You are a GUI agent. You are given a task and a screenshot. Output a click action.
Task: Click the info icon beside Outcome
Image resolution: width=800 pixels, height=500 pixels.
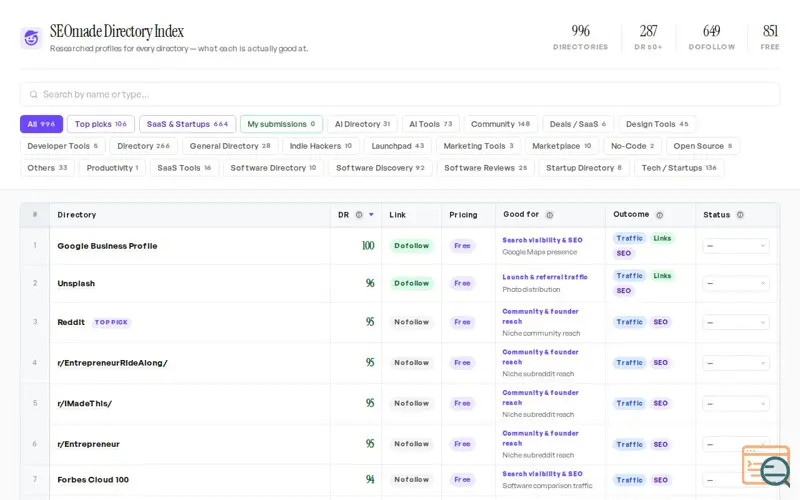(659, 215)
